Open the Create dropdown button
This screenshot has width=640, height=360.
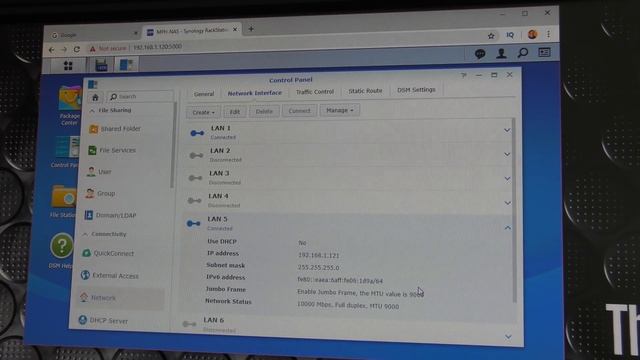tap(203, 112)
